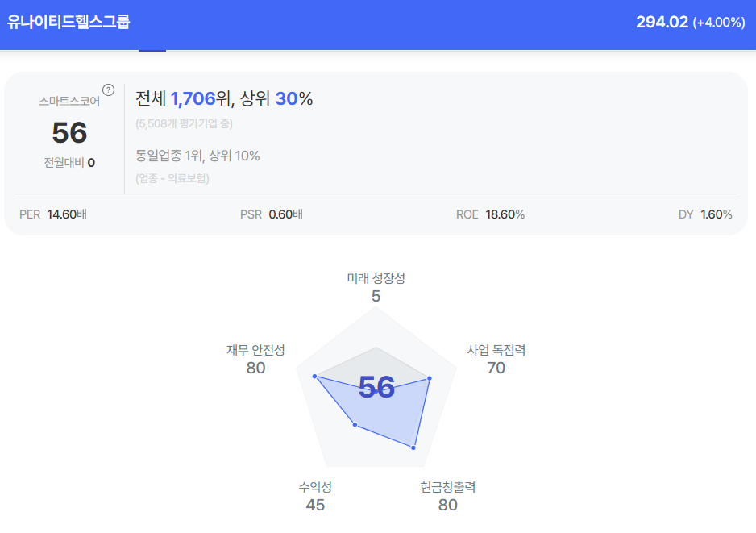Click the 전월대비 0 monthly change
This screenshot has width=756, height=533.
click(x=69, y=162)
